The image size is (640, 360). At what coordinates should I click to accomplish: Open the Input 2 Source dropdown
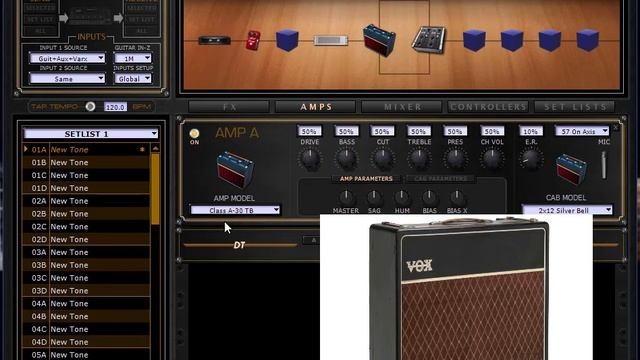(x=67, y=79)
